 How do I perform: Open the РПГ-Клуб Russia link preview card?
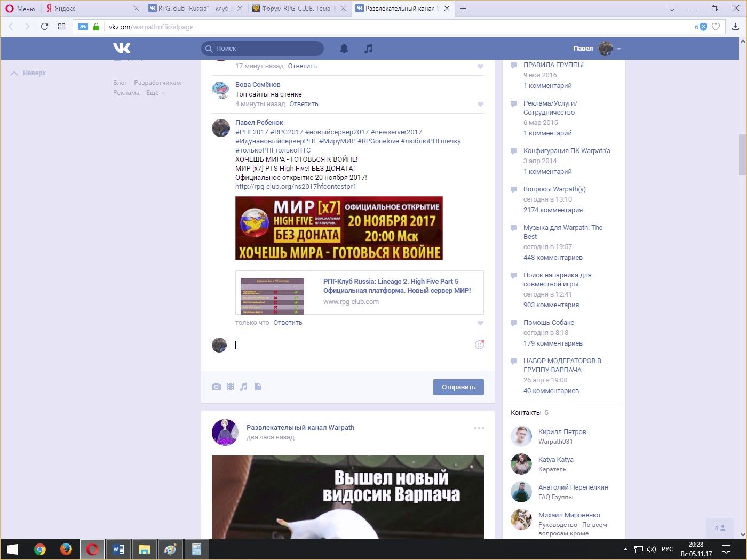tap(359, 292)
